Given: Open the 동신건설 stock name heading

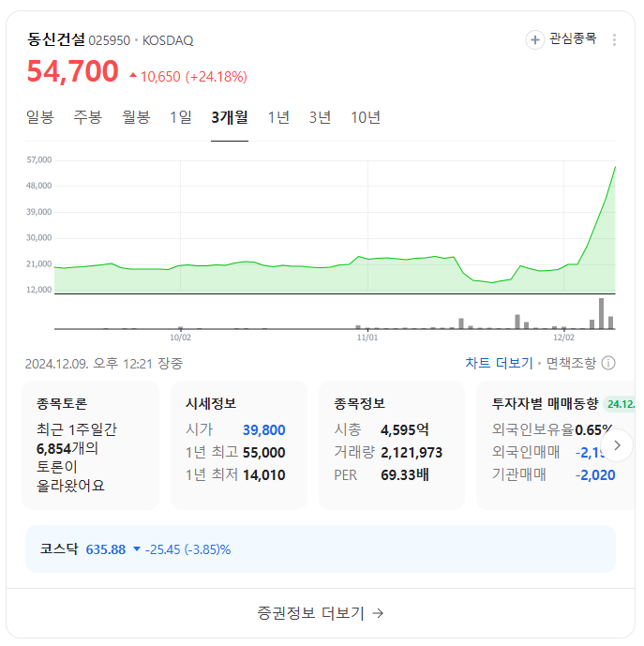Looking at the screenshot, I should point(56,39).
